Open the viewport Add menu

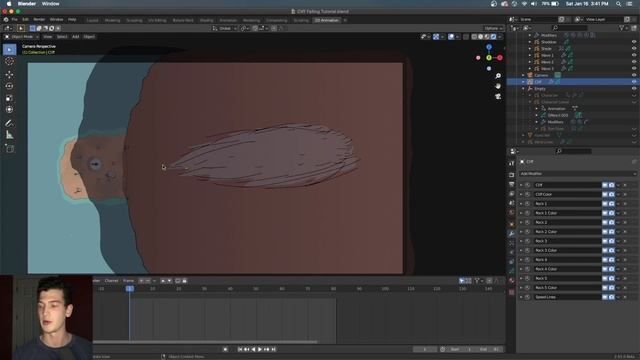(76, 37)
